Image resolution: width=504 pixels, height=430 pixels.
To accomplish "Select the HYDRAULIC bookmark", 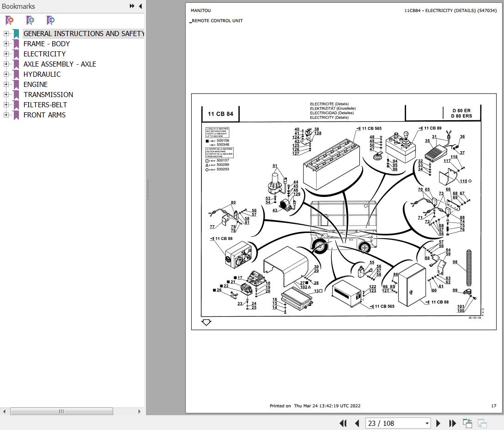I will [42, 74].
